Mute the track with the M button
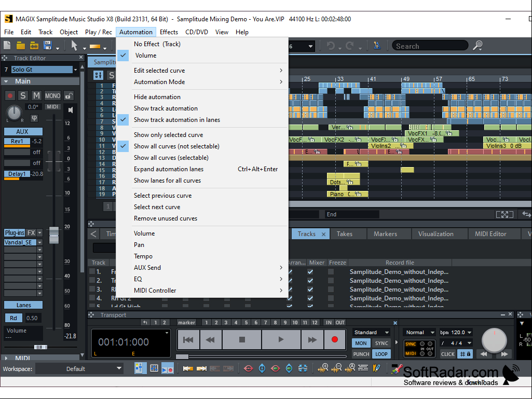 click(x=36, y=95)
